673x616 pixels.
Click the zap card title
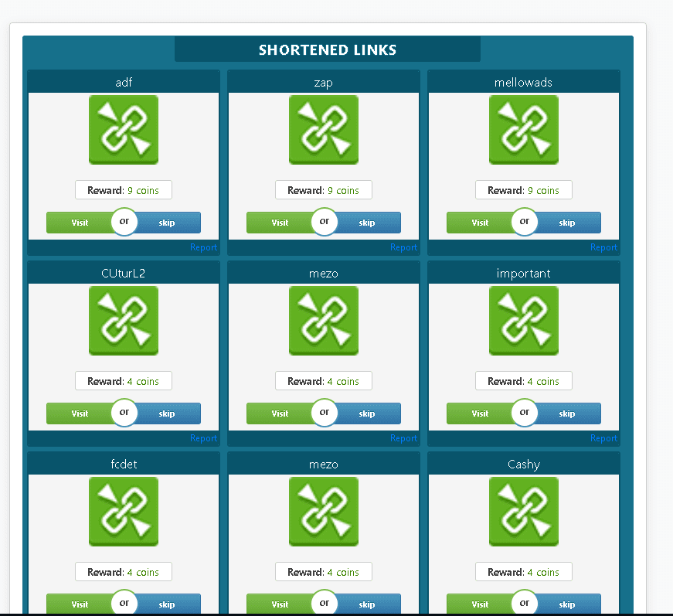coord(324,83)
